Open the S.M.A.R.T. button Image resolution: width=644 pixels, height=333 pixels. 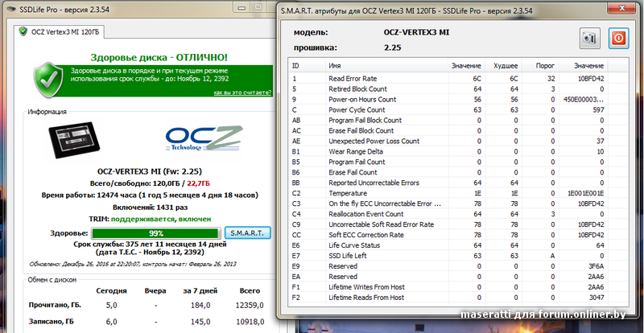248,232
